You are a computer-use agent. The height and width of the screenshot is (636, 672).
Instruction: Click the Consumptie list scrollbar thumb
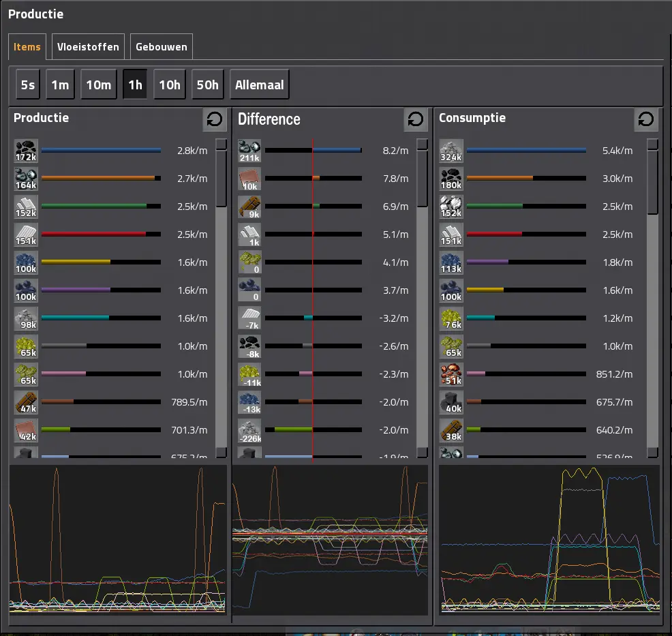653,182
